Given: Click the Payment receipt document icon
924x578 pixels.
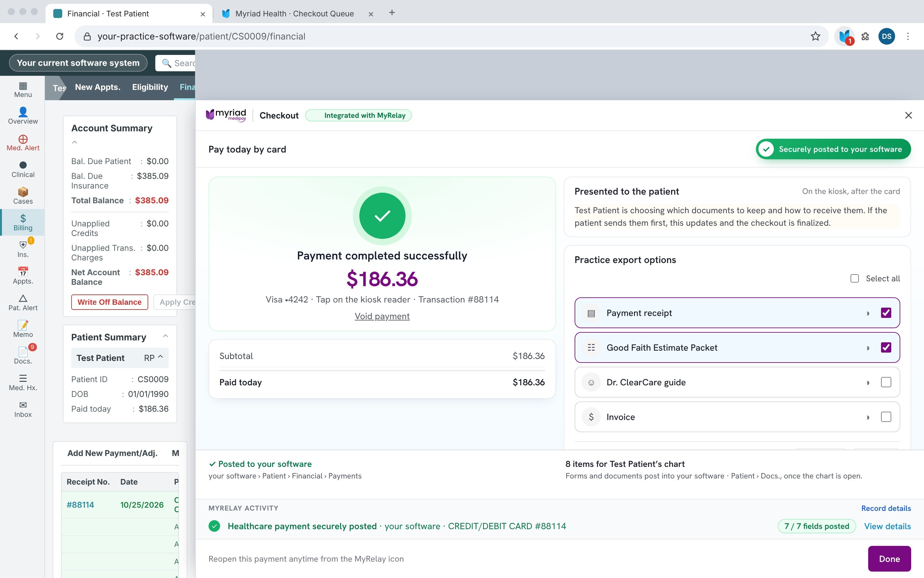Looking at the screenshot, I should tap(591, 313).
